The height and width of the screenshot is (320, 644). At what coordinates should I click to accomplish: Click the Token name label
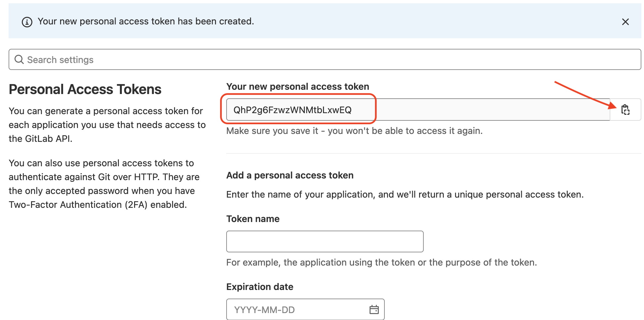[253, 219]
